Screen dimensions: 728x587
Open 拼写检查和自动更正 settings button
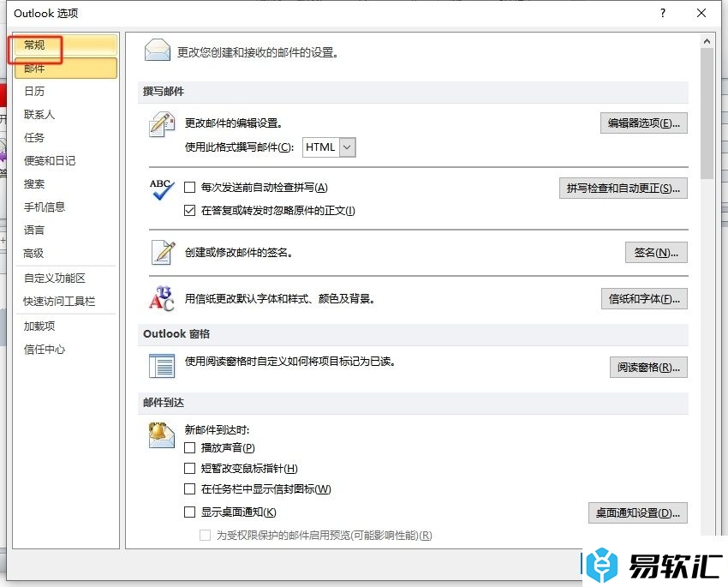[623, 188]
